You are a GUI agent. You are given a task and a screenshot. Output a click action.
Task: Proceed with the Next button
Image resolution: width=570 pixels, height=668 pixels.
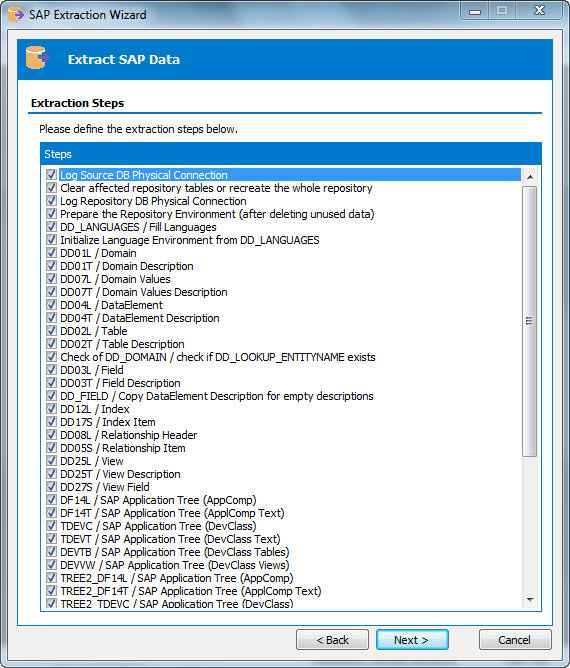pos(412,640)
